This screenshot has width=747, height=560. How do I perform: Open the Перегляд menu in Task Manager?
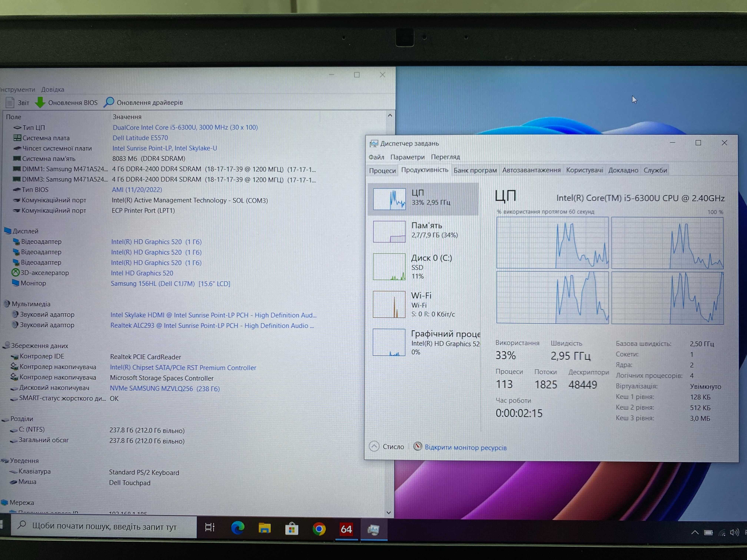tap(445, 157)
